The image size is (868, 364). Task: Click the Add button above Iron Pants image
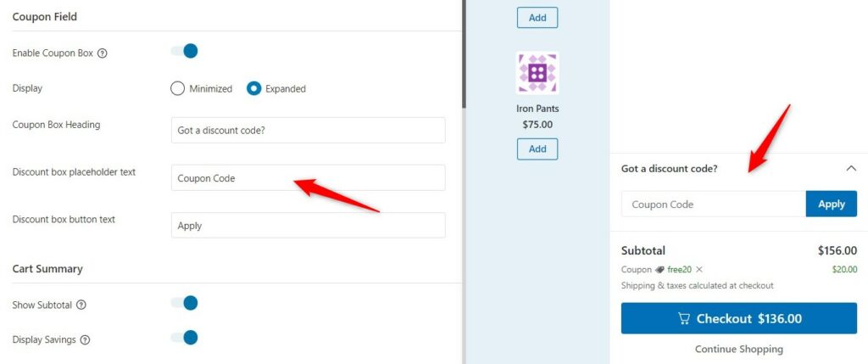point(537,18)
